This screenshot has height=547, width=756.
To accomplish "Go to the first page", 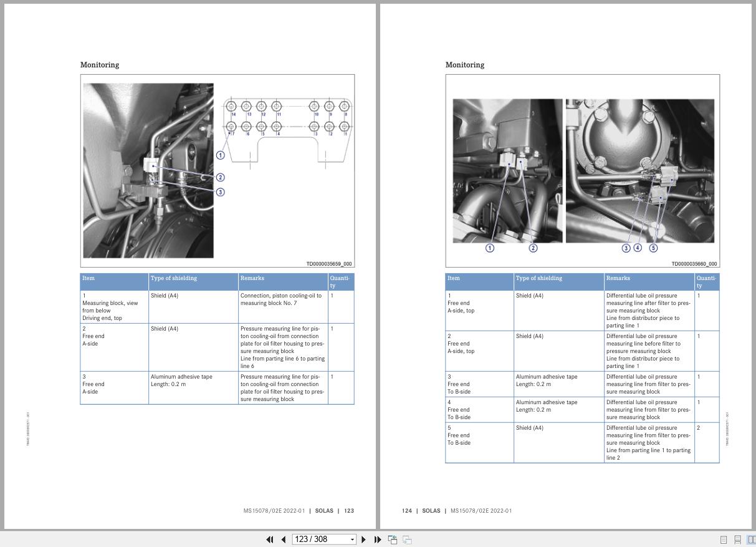I will (270, 540).
